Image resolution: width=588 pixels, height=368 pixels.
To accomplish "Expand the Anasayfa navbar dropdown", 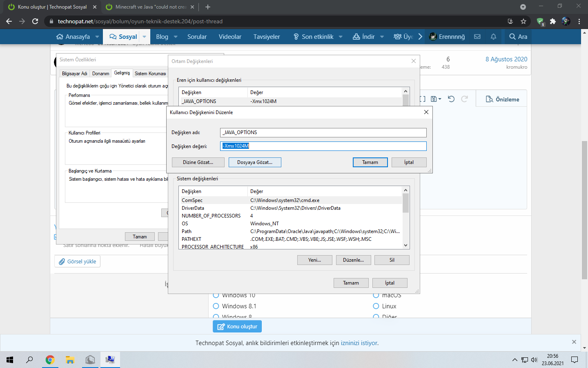I will click(x=97, y=36).
